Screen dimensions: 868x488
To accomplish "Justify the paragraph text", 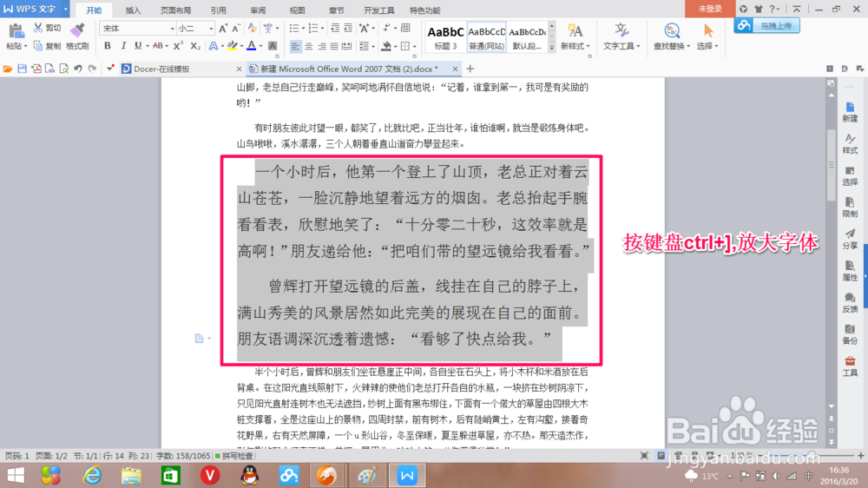I will pyautogui.click(x=334, y=46).
